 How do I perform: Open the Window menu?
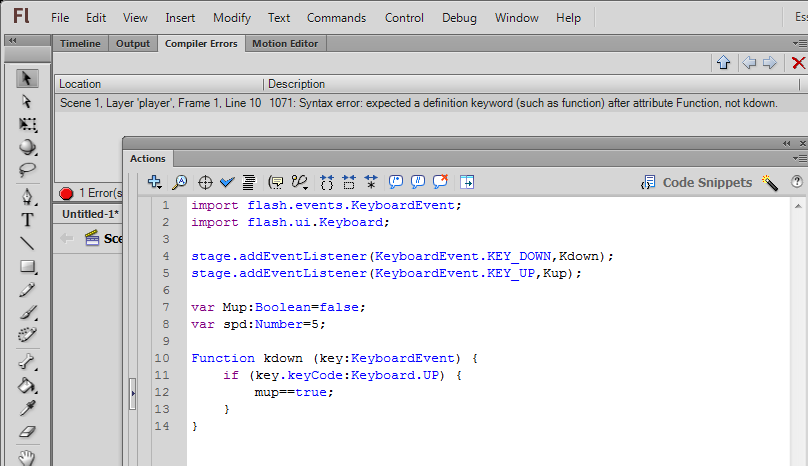coord(516,18)
